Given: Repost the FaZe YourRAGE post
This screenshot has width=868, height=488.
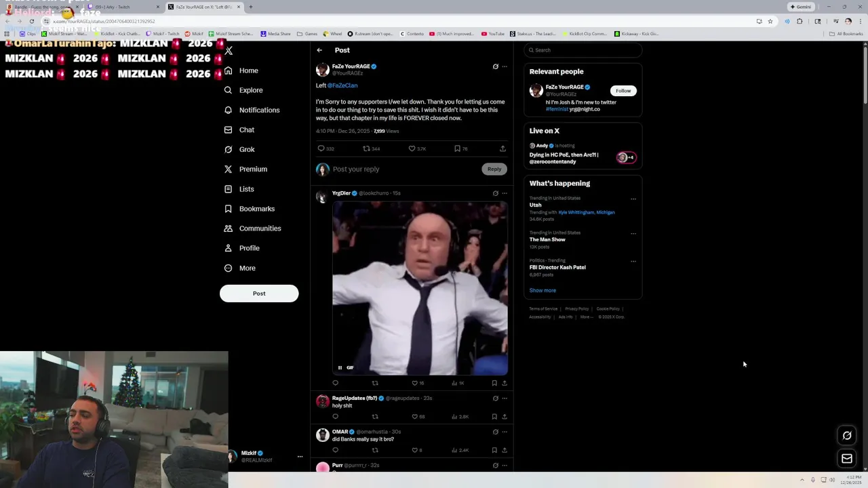Looking at the screenshot, I should tap(367, 148).
